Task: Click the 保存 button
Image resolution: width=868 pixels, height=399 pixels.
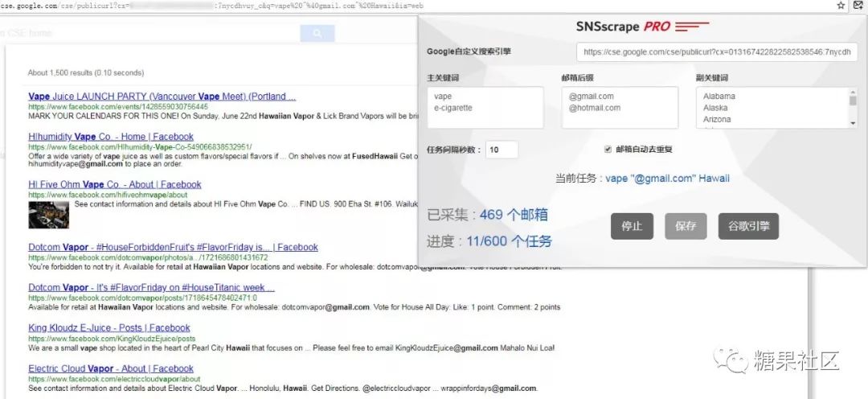Action: [x=686, y=226]
